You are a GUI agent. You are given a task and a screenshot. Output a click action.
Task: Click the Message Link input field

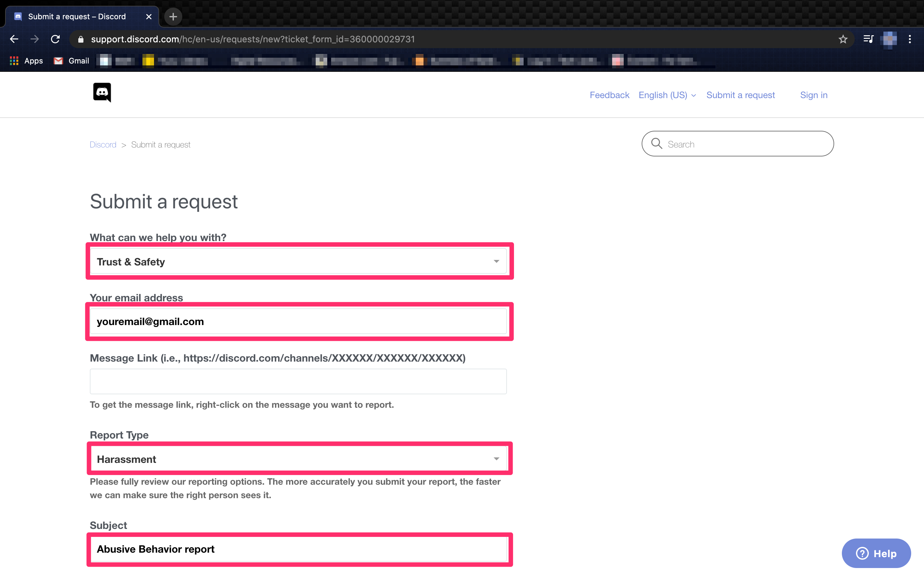click(298, 381)
